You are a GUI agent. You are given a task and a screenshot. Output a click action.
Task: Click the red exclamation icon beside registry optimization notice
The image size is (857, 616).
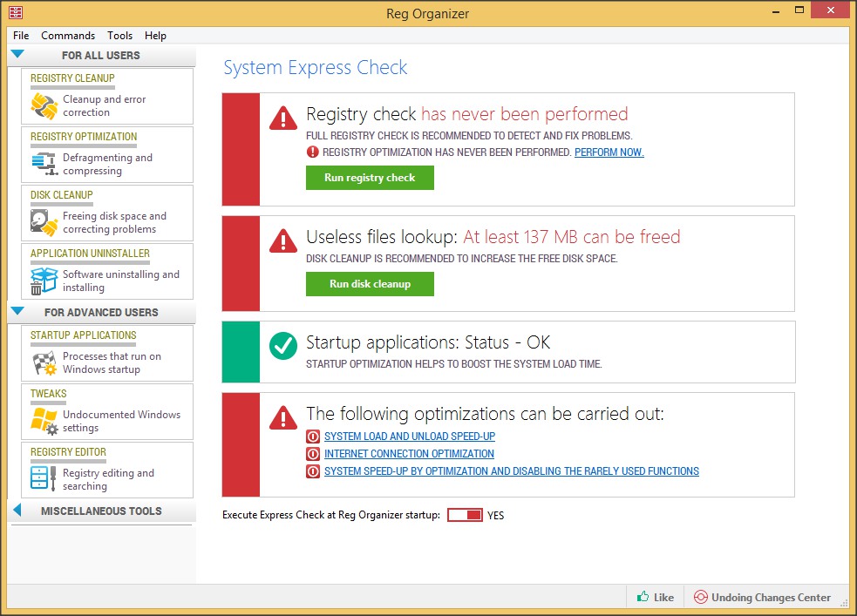pyautogui.click(x=313, y=152)
